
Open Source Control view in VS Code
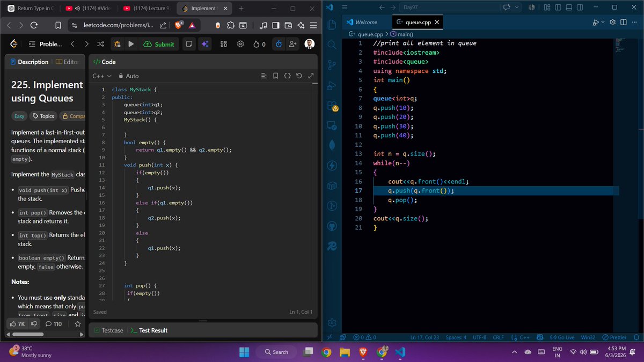[x=332, y=65]
